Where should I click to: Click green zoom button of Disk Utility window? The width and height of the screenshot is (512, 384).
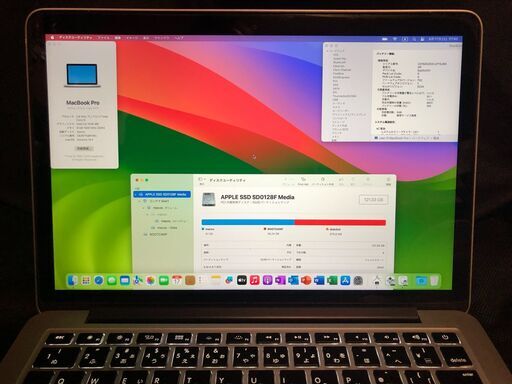pyautogui.click(x=147, y=180)
